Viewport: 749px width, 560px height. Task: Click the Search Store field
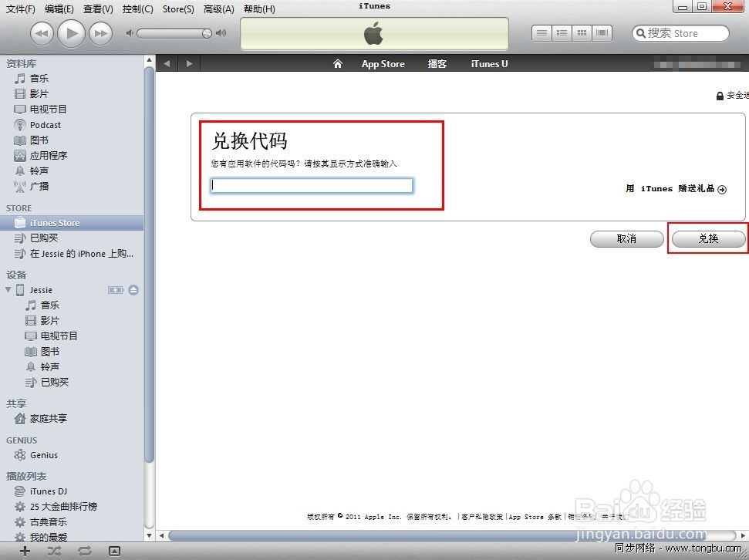pos(680,33)
